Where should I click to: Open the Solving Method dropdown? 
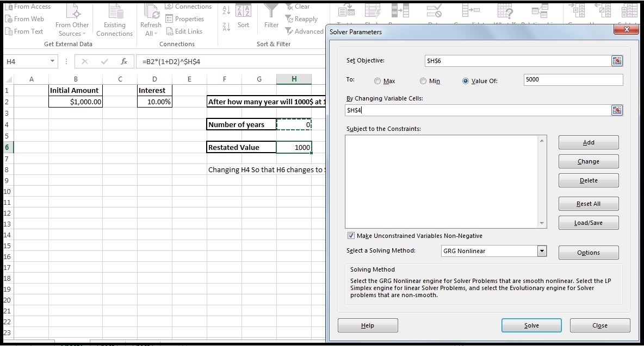[x=542, y=251]
